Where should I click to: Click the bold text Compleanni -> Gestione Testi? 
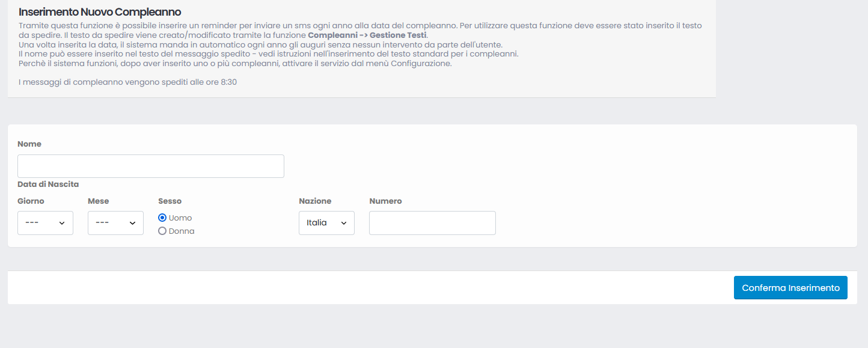click(367, 35)
